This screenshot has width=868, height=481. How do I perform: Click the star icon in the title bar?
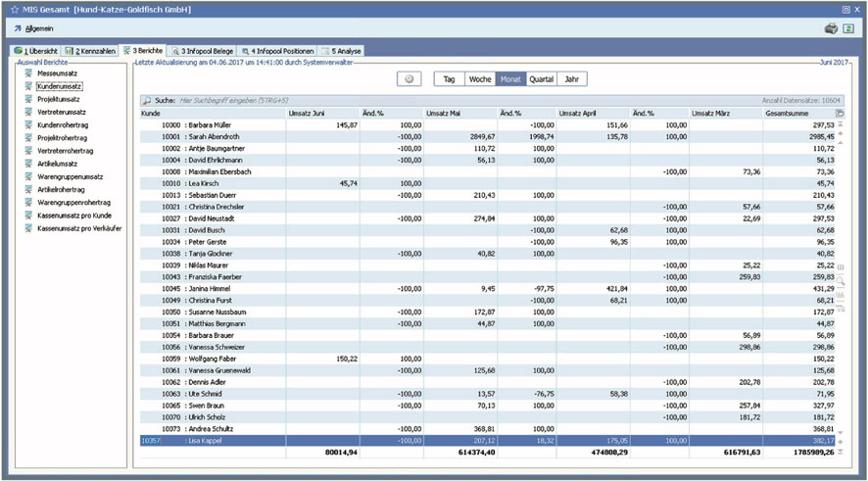point(14,9)
